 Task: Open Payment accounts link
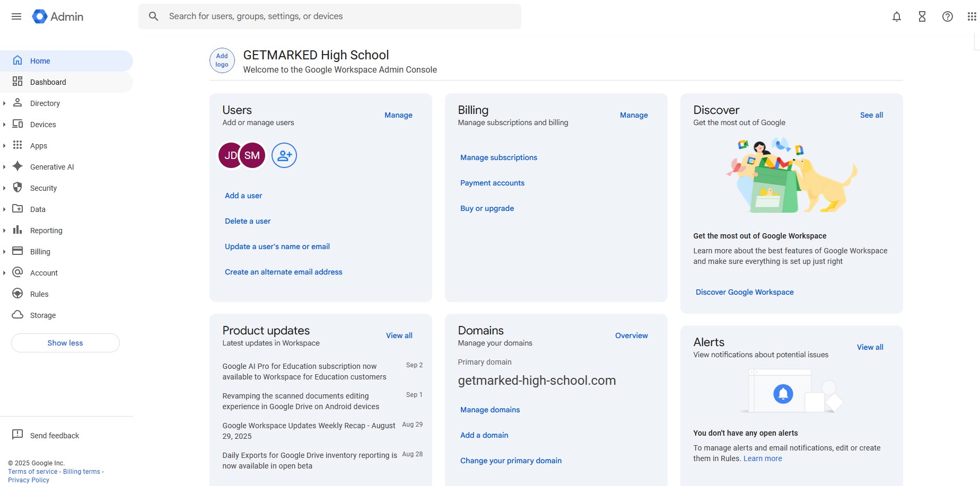pos(492,183)
